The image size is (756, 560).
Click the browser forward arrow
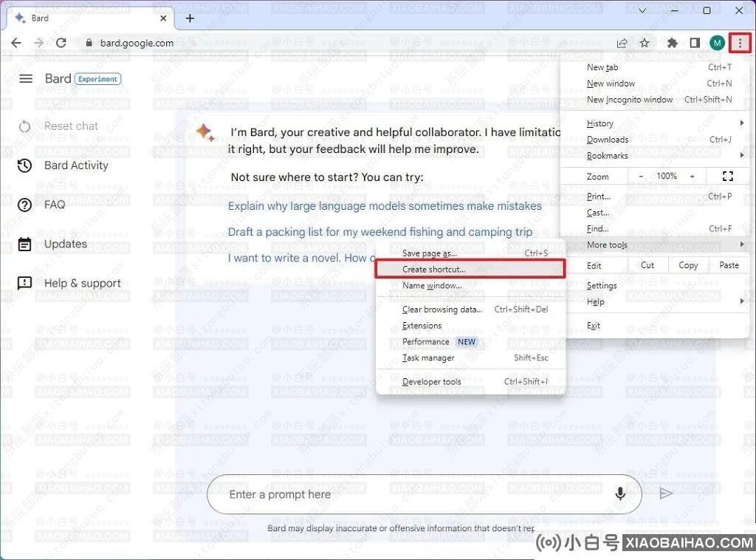[38, 43]
